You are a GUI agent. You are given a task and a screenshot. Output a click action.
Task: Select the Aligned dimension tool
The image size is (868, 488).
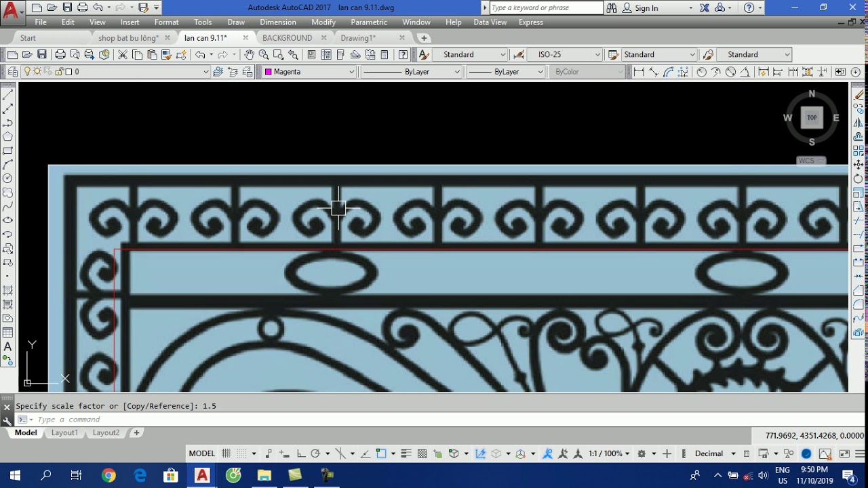tap(653, 72)
